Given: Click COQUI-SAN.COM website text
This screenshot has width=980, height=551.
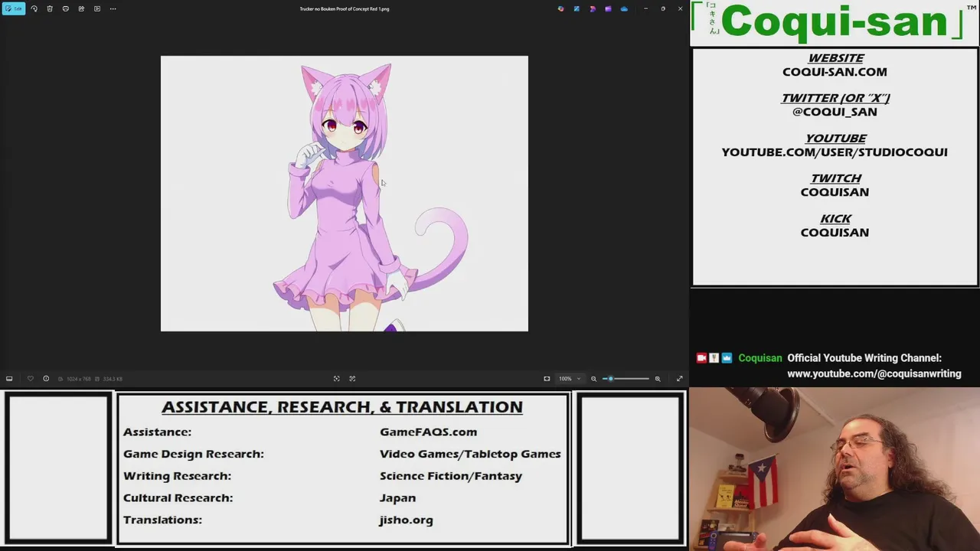Looking at the screenshot, I should tap(835, 72).
